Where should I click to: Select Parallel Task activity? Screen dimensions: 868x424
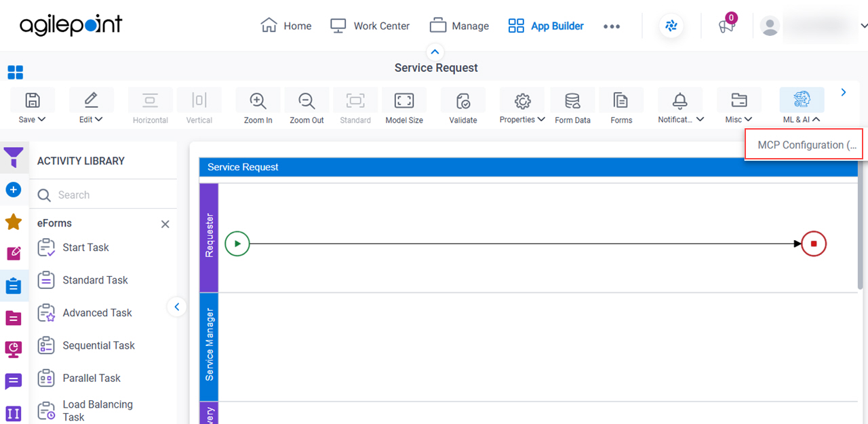click(79, 378)
